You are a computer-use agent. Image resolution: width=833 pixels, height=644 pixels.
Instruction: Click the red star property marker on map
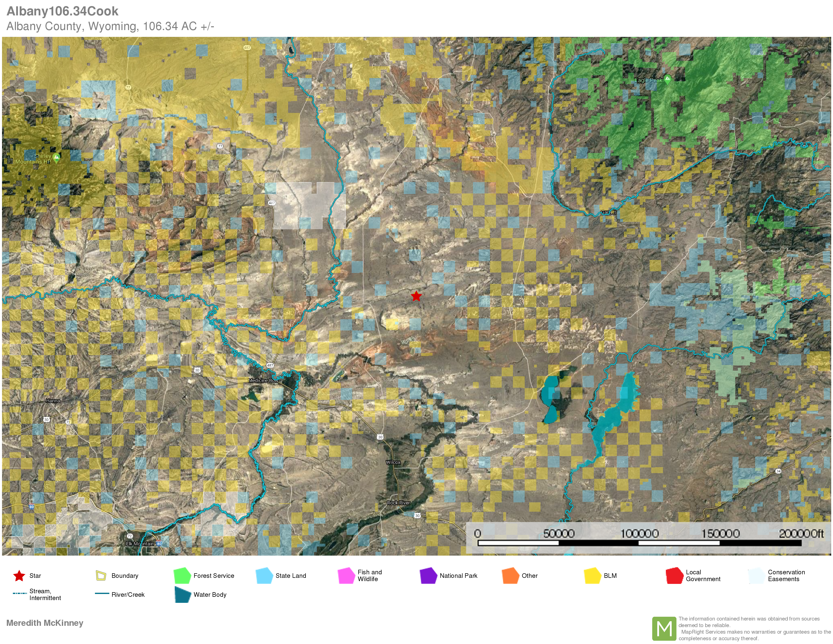pyautogui.click(x=416, y=296)
